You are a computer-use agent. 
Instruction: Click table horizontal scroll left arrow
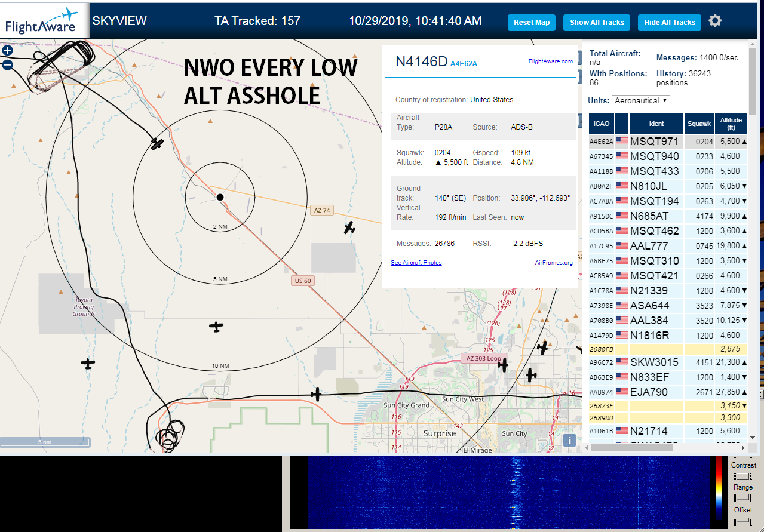click(x=587, y=447)
